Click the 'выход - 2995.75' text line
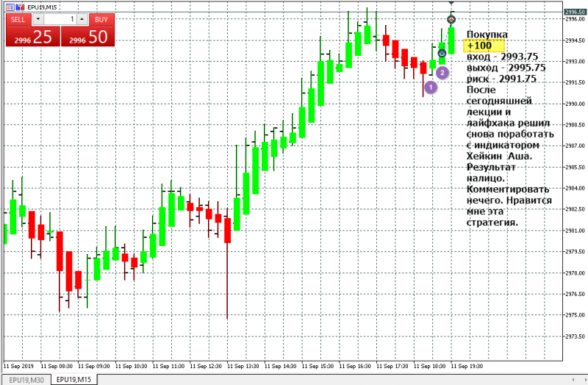Image resolution: width=588 pixels, height=385 pixels. [x=506, y=68]
